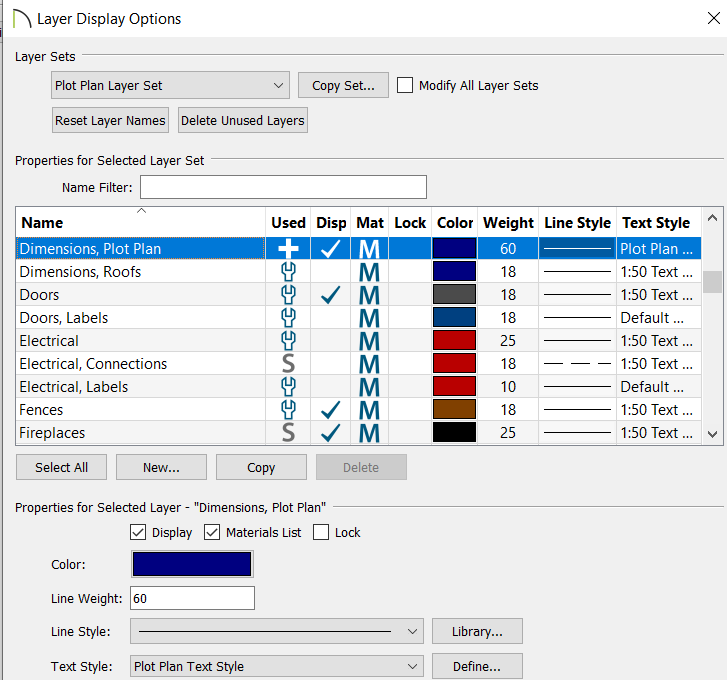Click the Line Weight input field
727x680 pixels.
tap(192, 598)
